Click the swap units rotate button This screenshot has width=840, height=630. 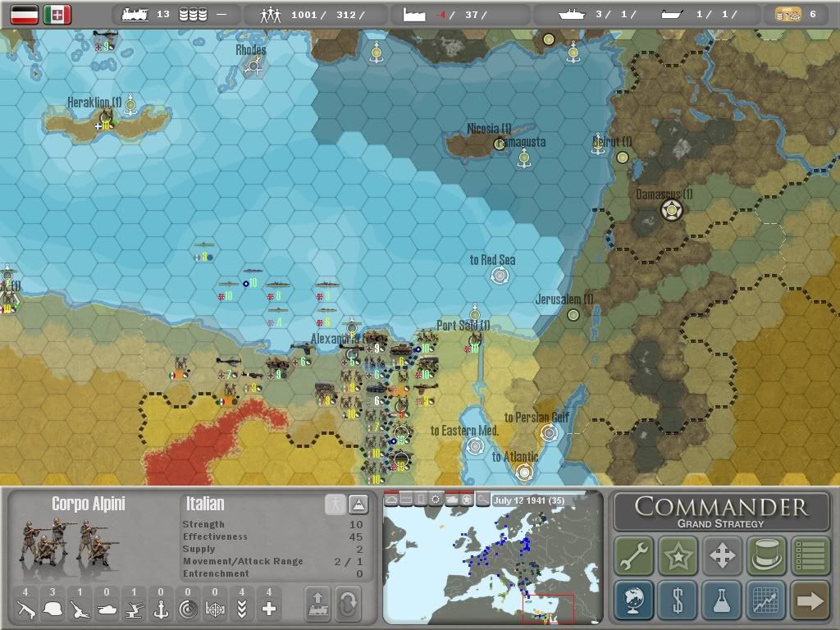coord(348,604)
